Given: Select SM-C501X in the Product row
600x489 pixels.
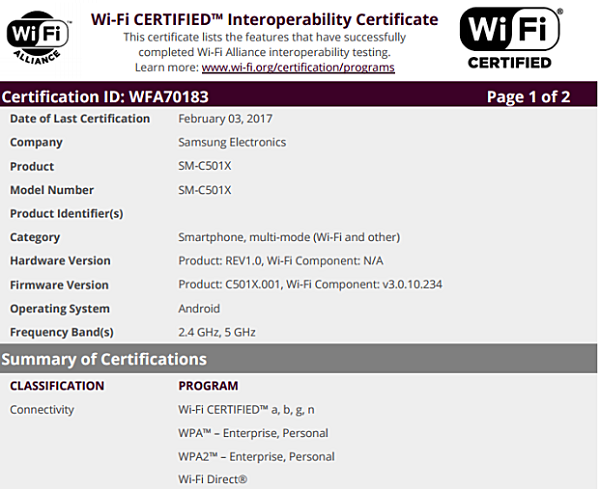Looking at the screenshot, I should pyautogui.click(x=205, y=166).
